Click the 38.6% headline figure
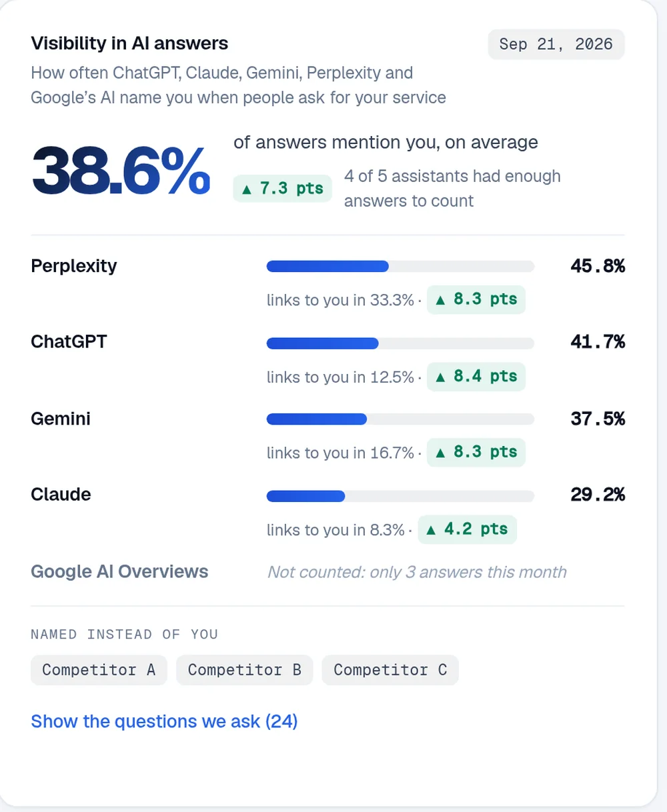This screenshot has width=667, height=812. (121, 172)
